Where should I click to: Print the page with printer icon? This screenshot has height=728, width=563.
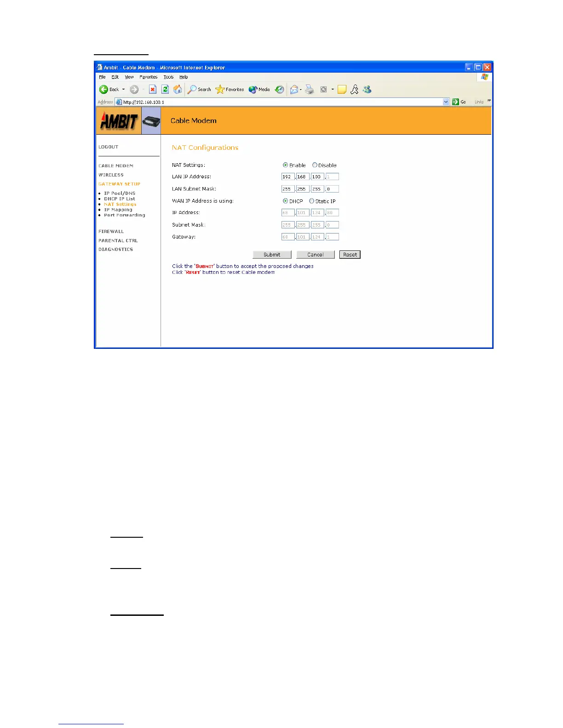point(310,89)
